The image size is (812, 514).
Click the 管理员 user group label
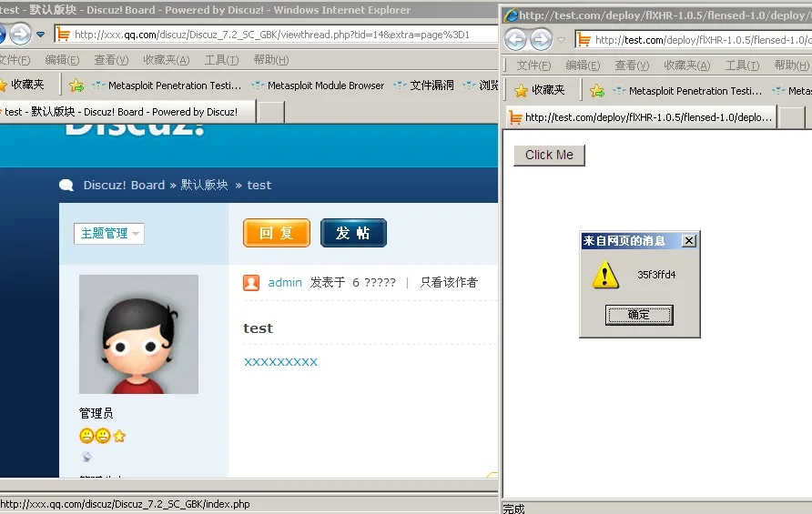tap(96, 413)
